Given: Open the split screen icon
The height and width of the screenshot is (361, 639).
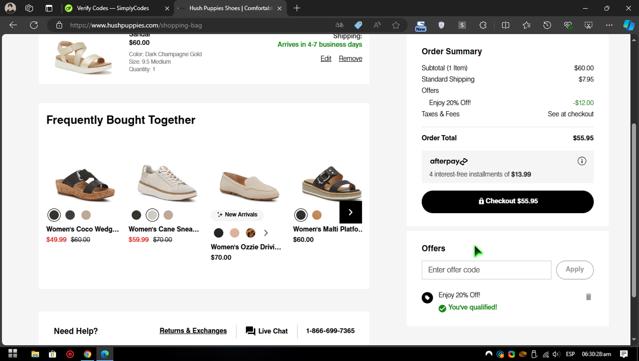Looking at the screenshot, I should point(505,25).
